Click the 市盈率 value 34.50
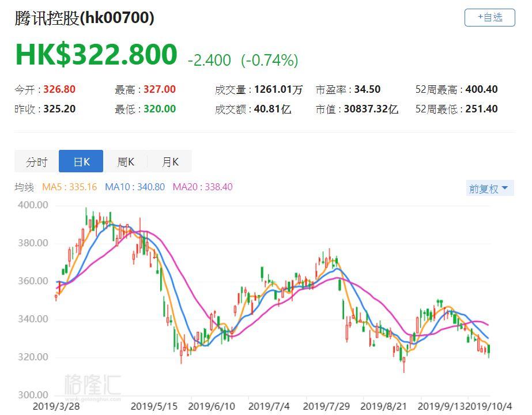The image size is (532, 415). coord(368,89)
